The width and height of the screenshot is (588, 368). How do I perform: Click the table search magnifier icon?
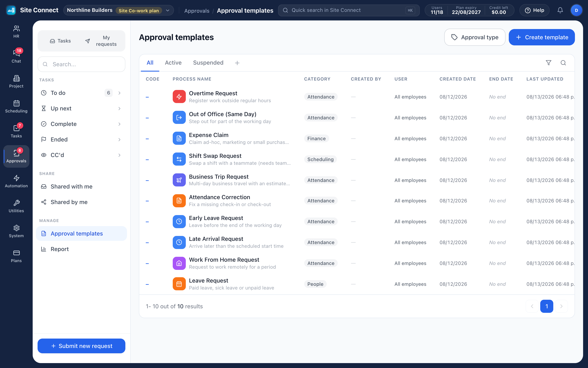coord(563,63)
